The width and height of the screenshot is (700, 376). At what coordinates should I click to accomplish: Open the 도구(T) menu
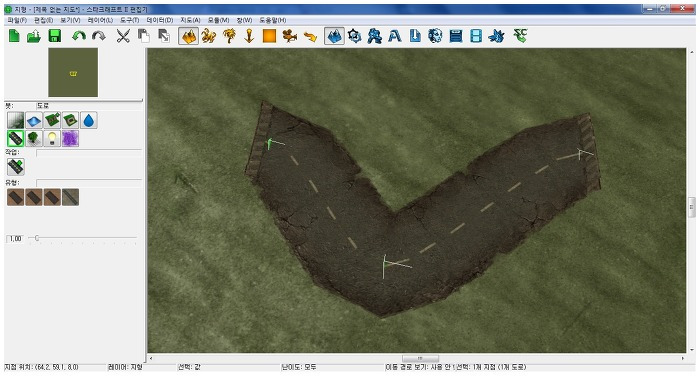[129, 20]
